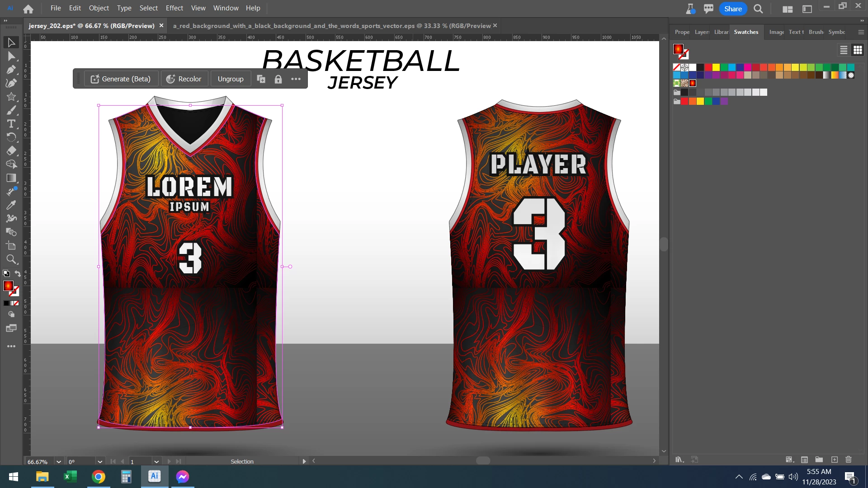Screen dimensions: 868x488
Task: Switch swatches to thumbnail grid view
Action: (x=858, y=50)
